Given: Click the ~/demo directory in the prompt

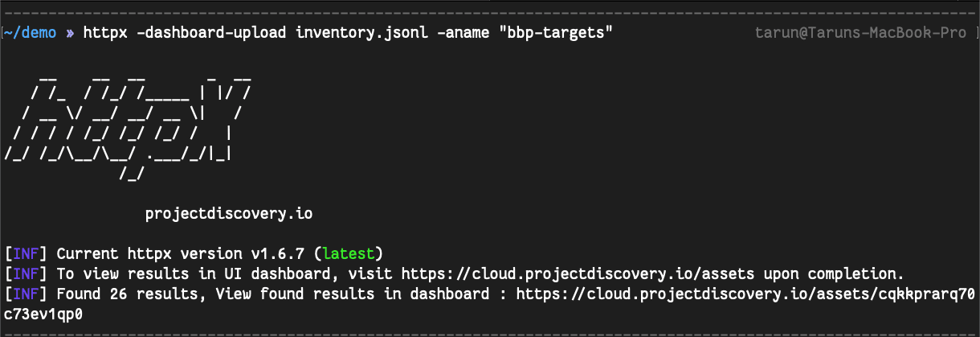Looking at the screenshot, I should [x=34, y=33].
